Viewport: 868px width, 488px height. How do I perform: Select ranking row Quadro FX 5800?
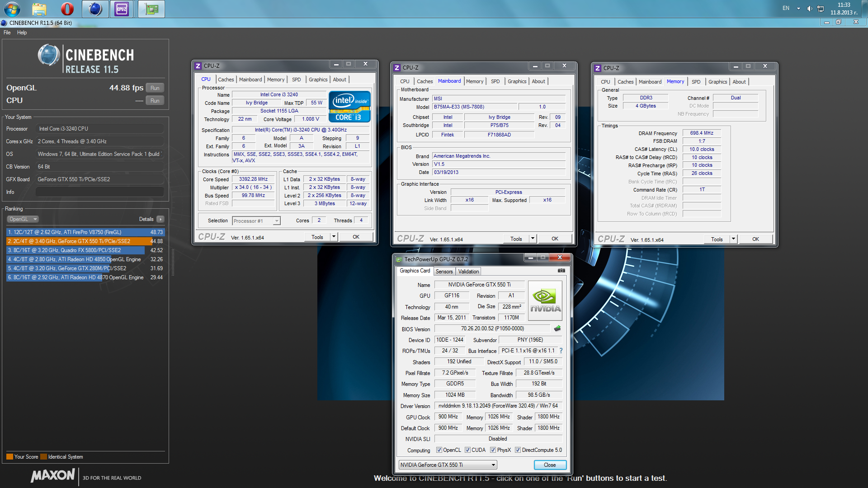point(85,250)
